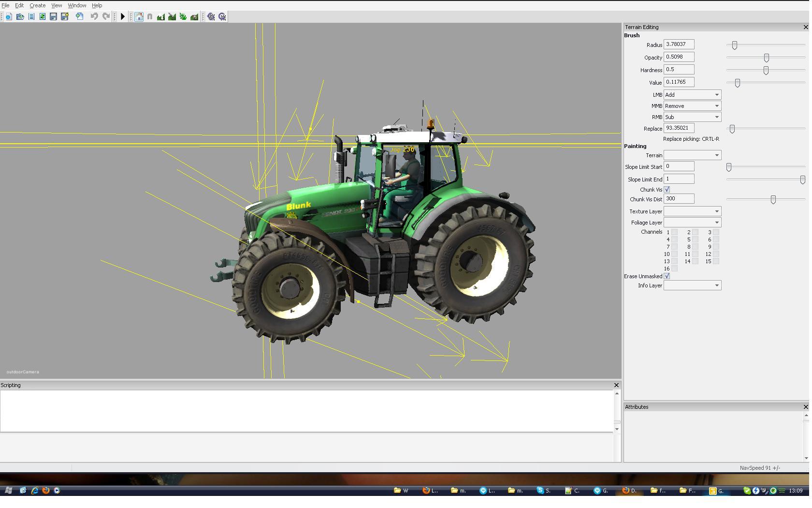Click the green reload arrows icon
812x508 pixels.
(x=43, y=16)
